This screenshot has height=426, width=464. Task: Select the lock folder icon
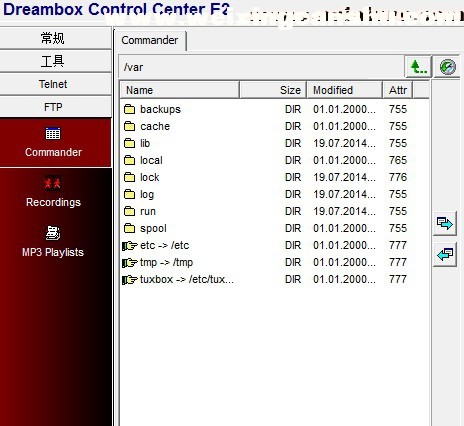[129, 177]
